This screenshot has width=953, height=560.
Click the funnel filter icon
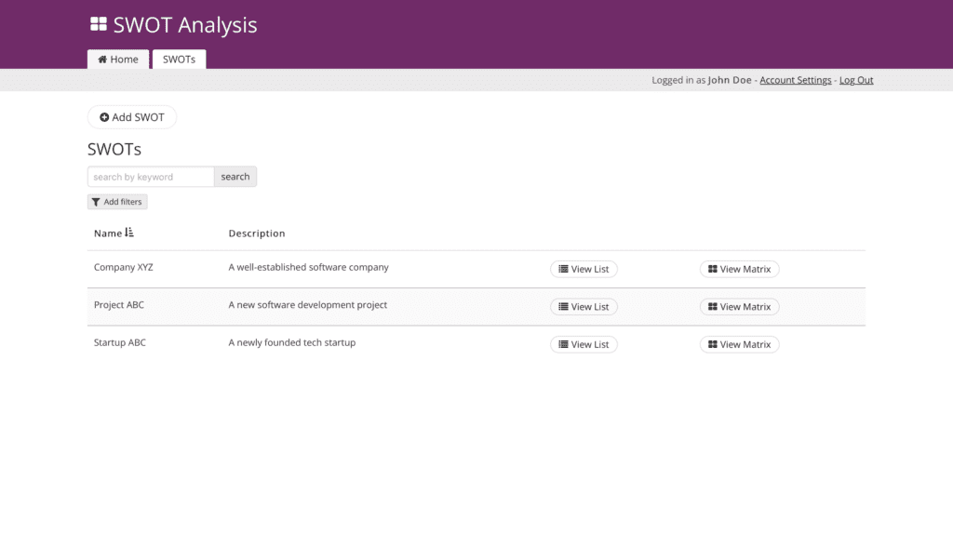coord(96,202)
